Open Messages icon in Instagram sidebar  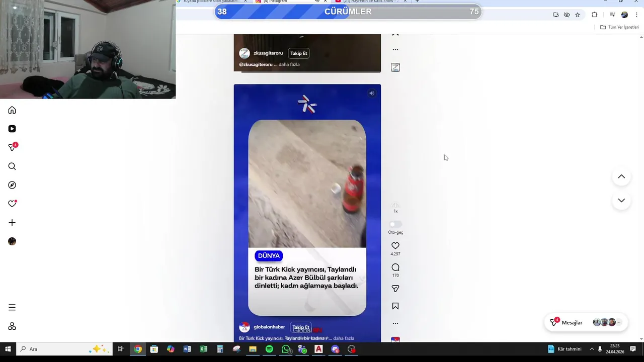[x=12, y=147]
